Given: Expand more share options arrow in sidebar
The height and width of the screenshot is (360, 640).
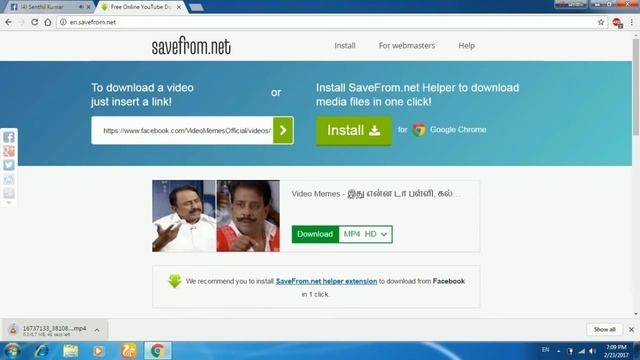Looking at the screenshot, I should click(9, 203).
